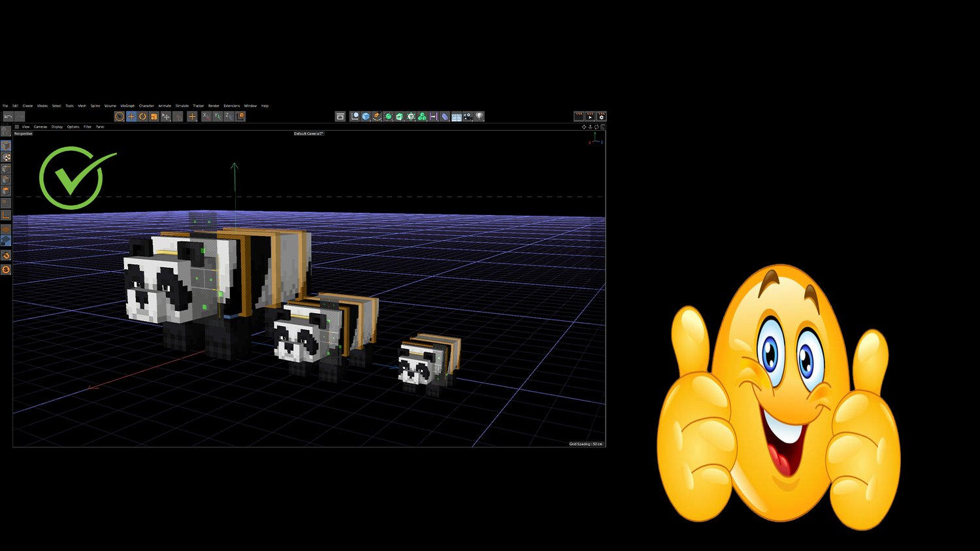Open the Create menu

(27, 106)
